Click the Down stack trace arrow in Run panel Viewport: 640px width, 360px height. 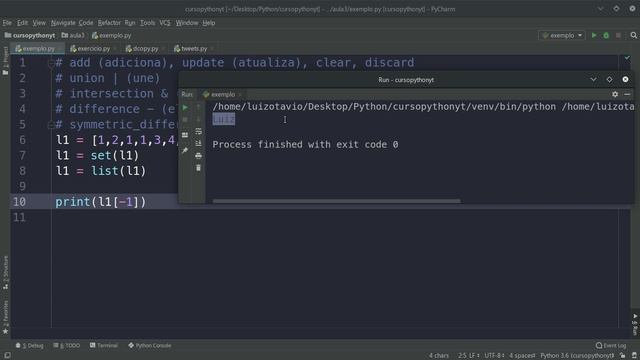click(198, 119)
